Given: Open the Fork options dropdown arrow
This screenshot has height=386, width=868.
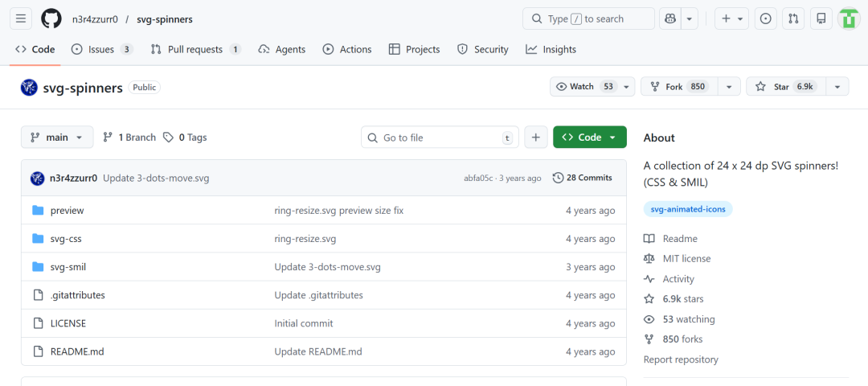Looking at the screenshot, I should click(x=729, y=87).
